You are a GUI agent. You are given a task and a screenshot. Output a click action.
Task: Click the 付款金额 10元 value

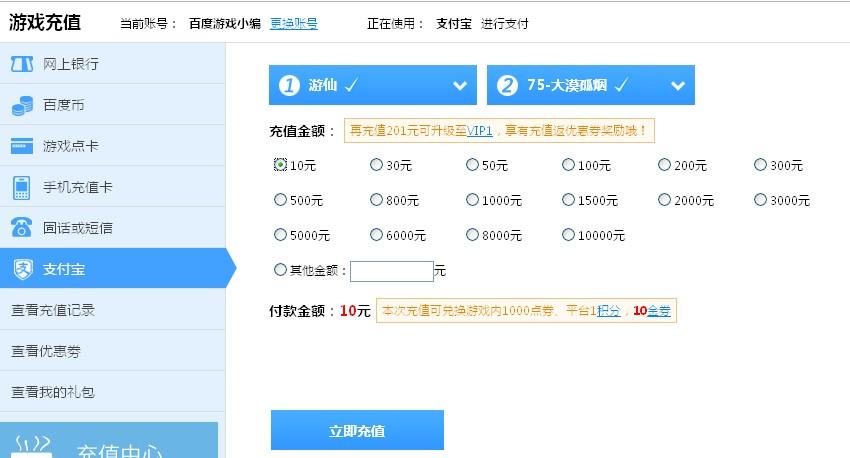tap(355, 311)
